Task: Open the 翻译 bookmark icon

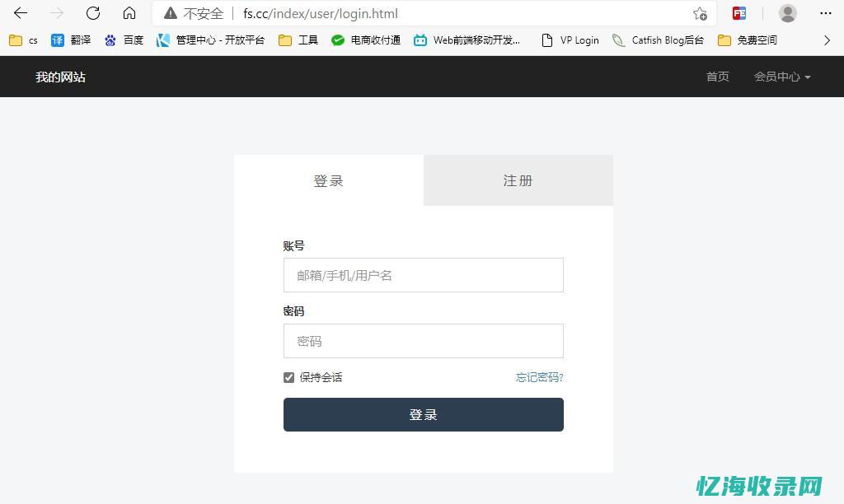Action: click(58, 40)
